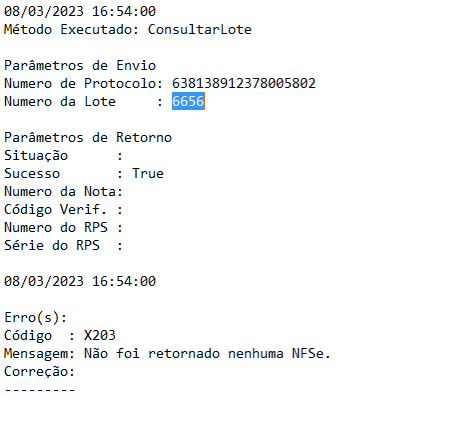This screenshot has width=457, height=423.
Task: Click on the ConsultarLote method name
Action: 199,29
